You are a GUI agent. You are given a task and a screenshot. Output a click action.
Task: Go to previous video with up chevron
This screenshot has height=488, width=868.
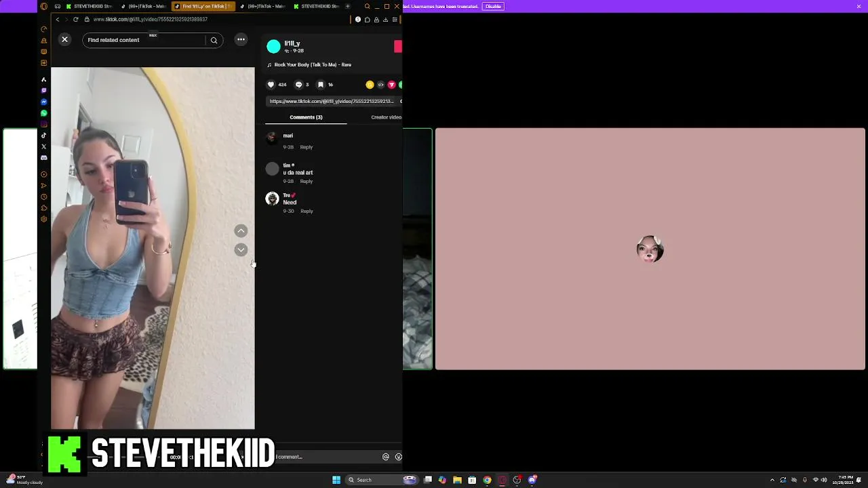coord(241,231)
